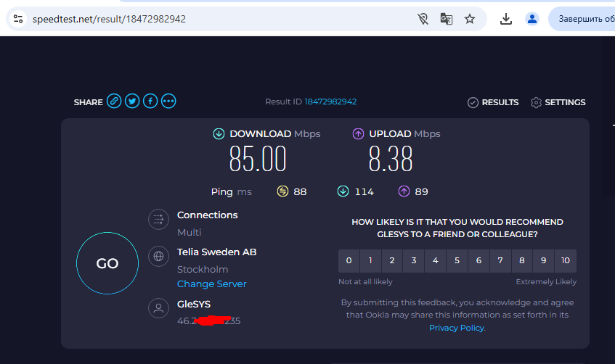Share result on Facebook

pyautogui.click(x=150, y=102)
